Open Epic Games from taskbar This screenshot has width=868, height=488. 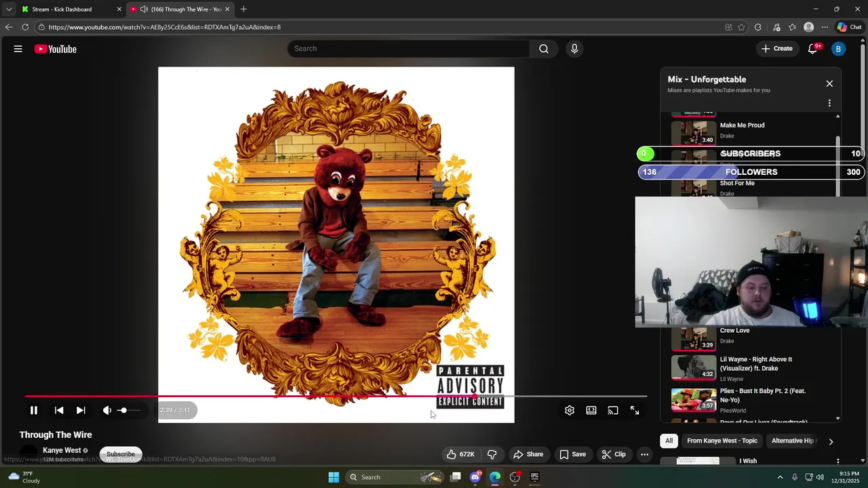click(x=534, y=477)
